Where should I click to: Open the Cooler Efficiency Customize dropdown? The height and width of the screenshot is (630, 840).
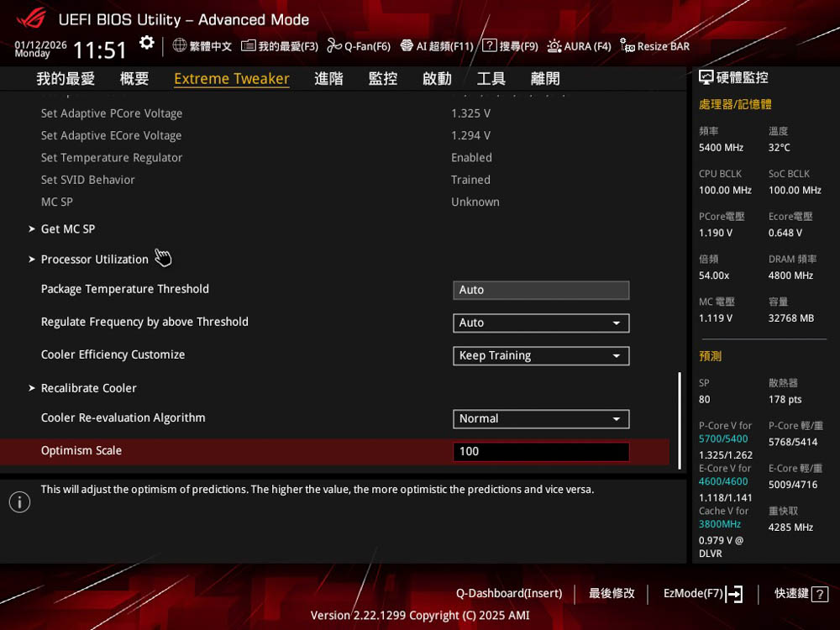pos(541,355)
